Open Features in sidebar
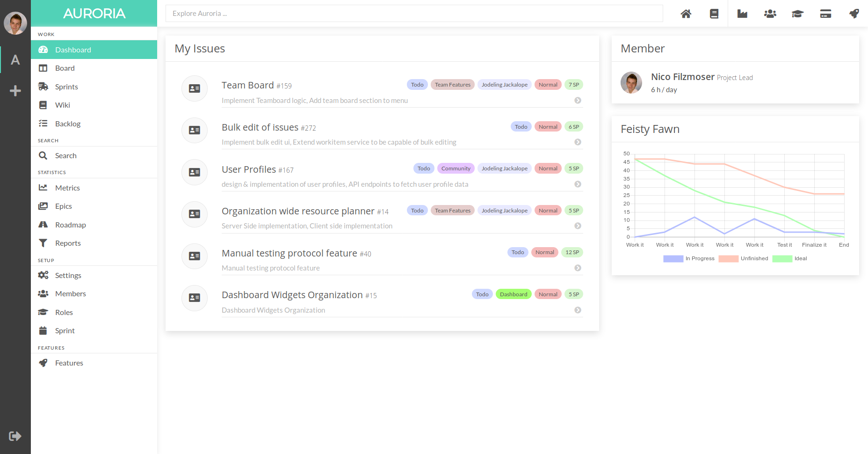The image size is (868, 454). tap(94, 363)
